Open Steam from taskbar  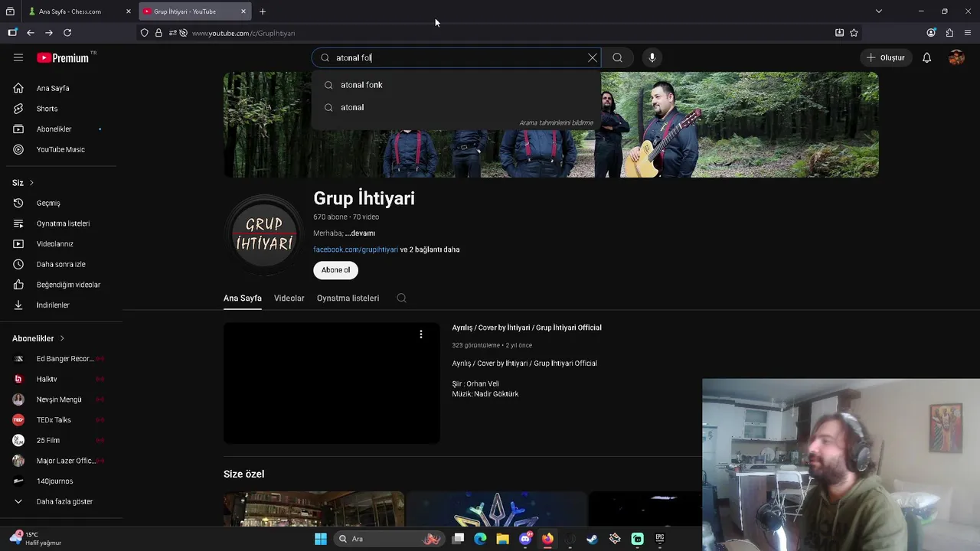(592, 539)
